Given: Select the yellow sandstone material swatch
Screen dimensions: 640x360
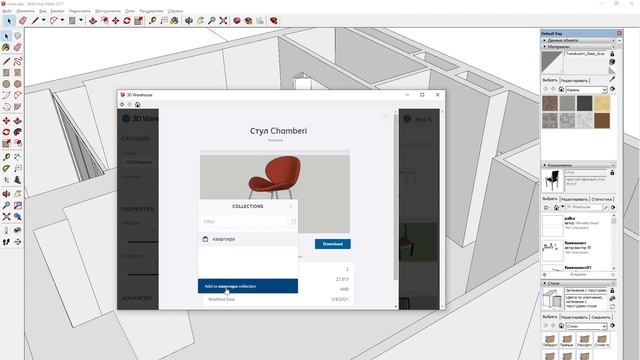Looking at the screenshot, I should point(602,104).
